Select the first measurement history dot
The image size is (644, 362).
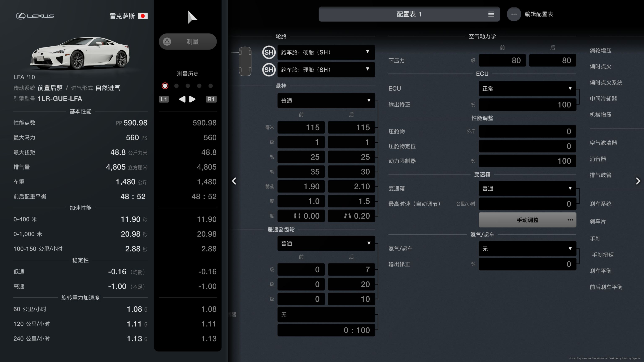(165, 86)
